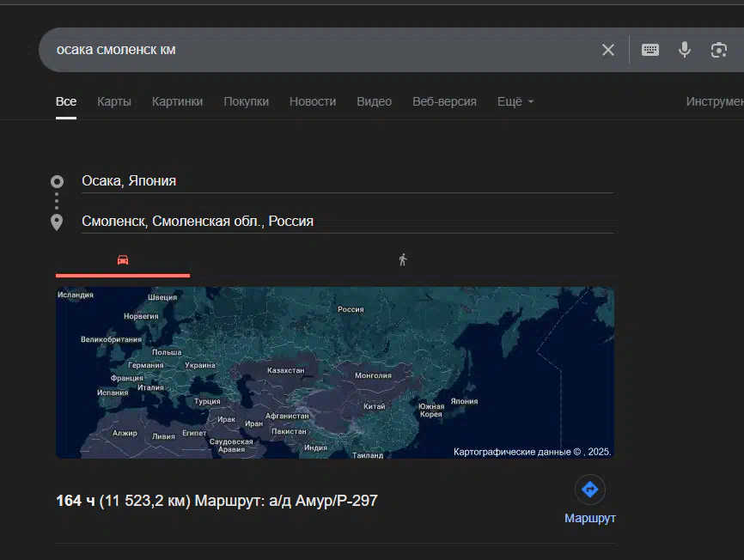Click the route summary '164 ч (11 523,2 км)'

(124, 501)
